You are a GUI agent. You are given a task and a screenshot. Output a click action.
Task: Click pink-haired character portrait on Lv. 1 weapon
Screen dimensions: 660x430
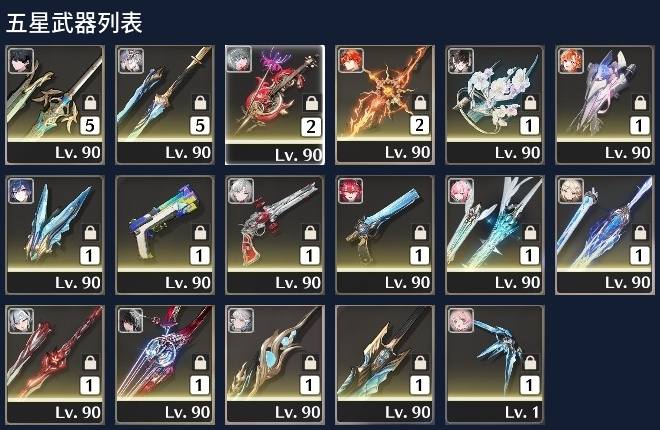[x=461, y=321]
